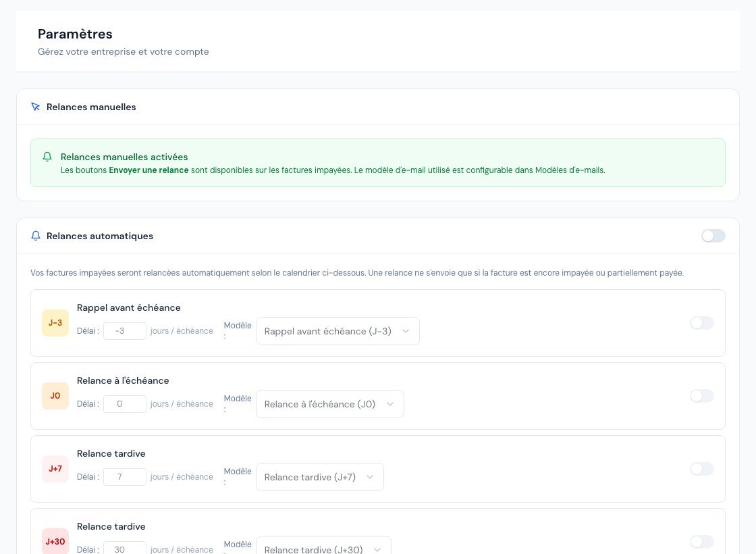
Task: Open the Rappel avant échéance (J-3) model dropdown
Action: [337, 331]
